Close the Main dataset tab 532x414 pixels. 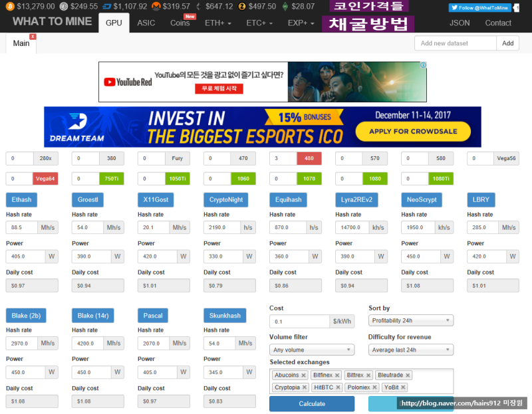[33, 37]
